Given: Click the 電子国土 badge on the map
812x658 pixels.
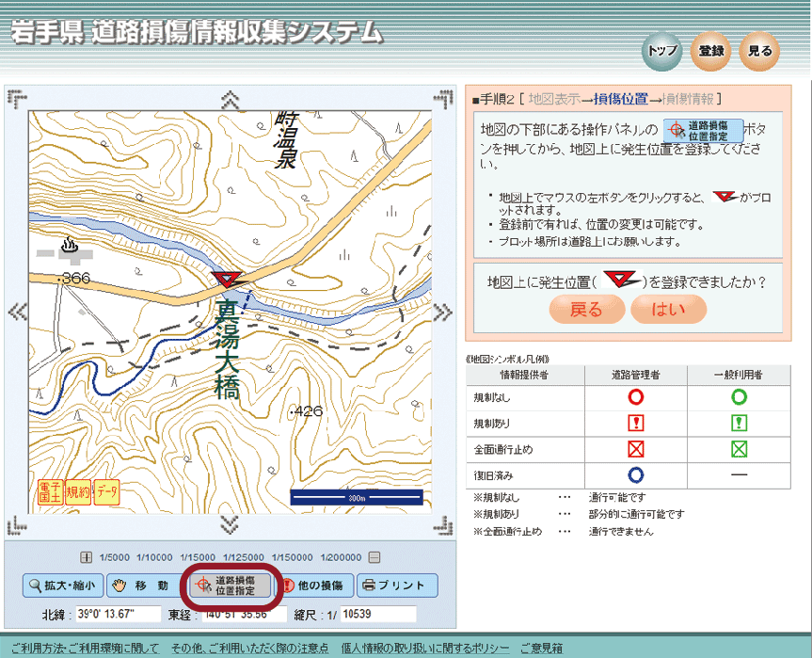Looking at the screenshot, I should pyautogui.click(x=50, y=491).
